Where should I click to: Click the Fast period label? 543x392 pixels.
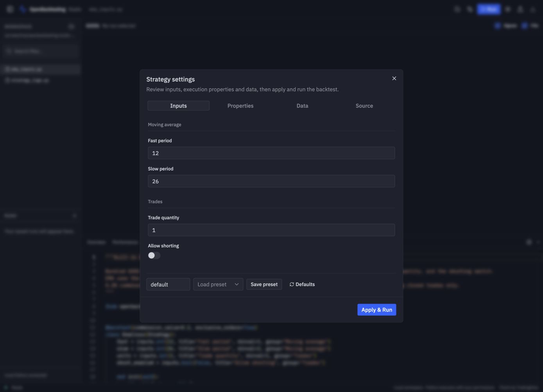coord(160,141)
